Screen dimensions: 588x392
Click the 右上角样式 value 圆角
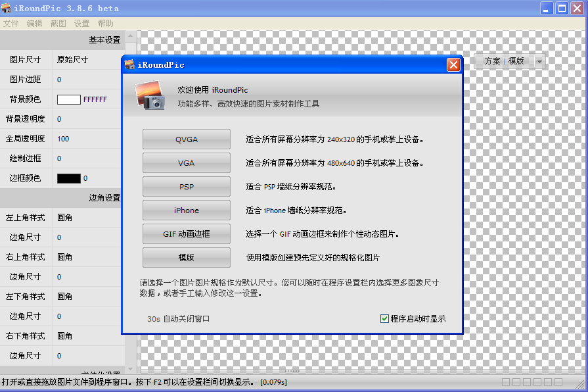[x=64, y=257]
